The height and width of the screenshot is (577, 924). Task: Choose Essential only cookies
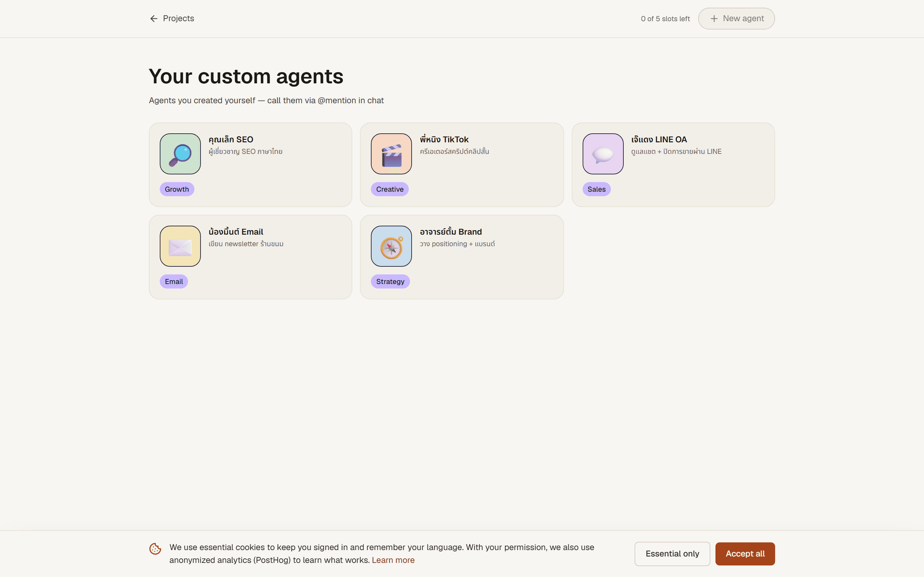pyautogui.click(x=672, y=554)
